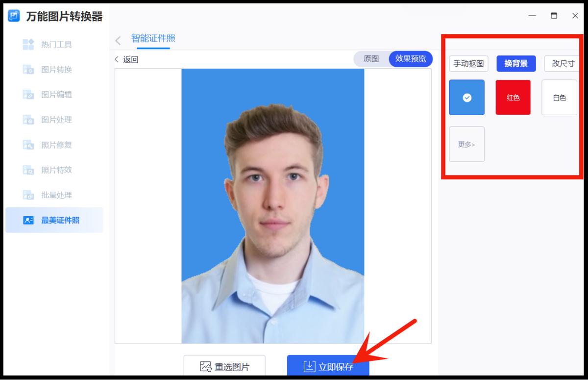Click the blue background checkmark selection
The width and height of the screenshot is (588, 380).
tap(466, 97)
